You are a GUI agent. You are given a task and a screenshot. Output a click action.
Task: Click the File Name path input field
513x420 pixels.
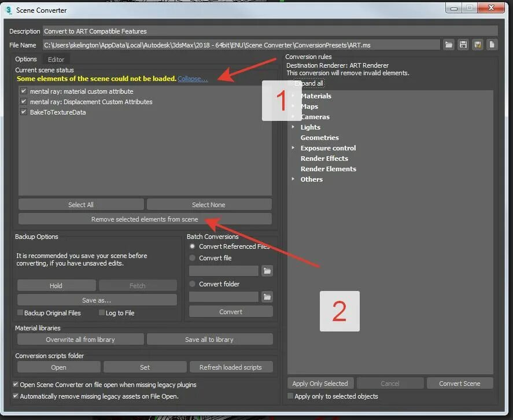tap(241, 45)
